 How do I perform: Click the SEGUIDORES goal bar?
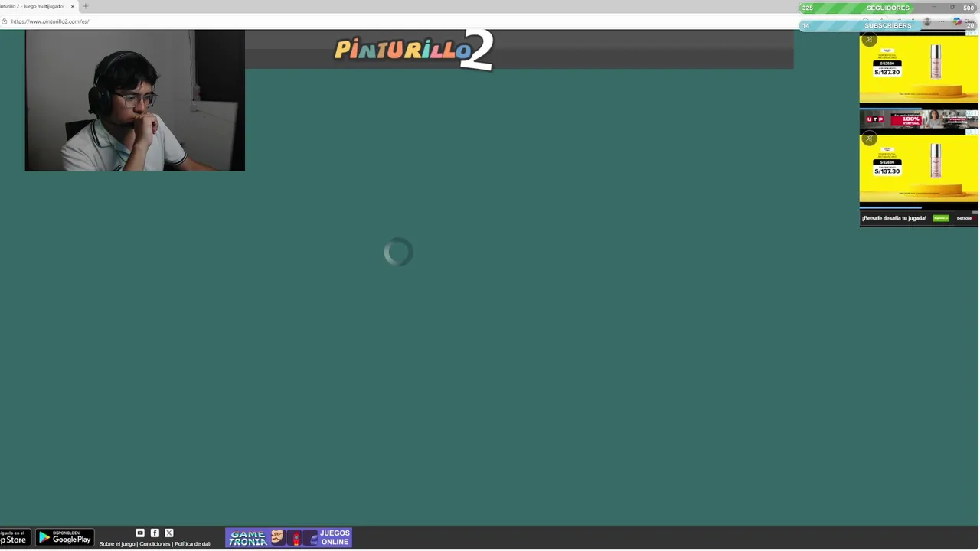pos(888,8)
